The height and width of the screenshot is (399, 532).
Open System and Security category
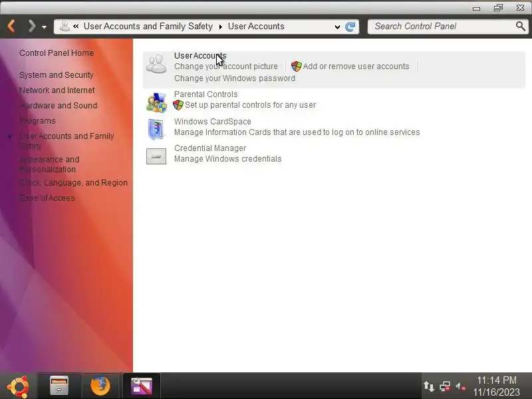(x=56, y=75)
